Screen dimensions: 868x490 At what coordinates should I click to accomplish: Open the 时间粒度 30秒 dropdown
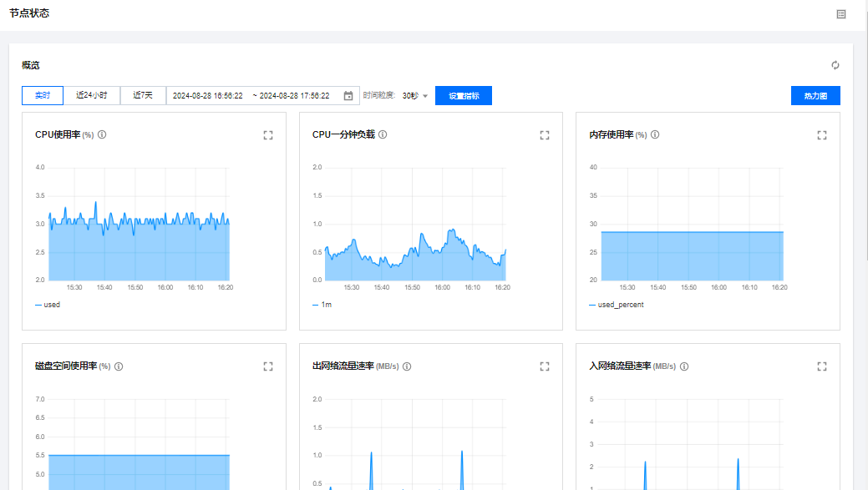click(414, 96)
